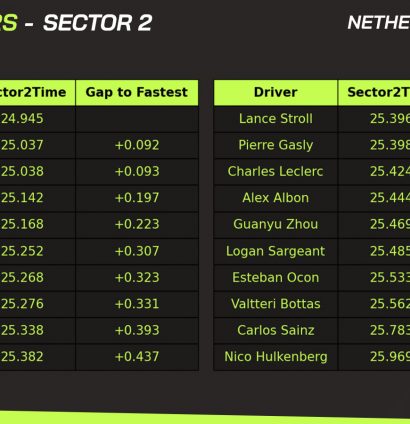Select the Valtteri Bottas driver cell
Image resolution: width=410 pixels, height=424 pixels.
[275, 304]
